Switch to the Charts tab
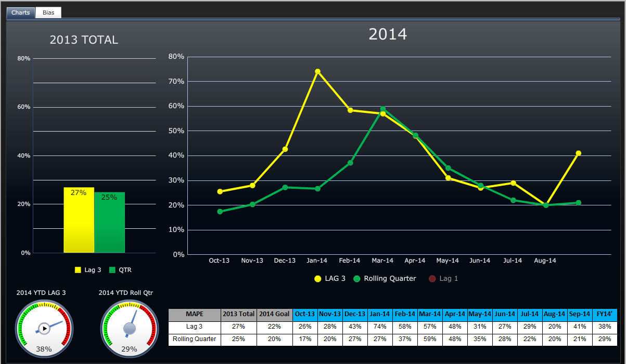Image resolution: width=626 pixels, height=364 pixels. click(20, 12)
